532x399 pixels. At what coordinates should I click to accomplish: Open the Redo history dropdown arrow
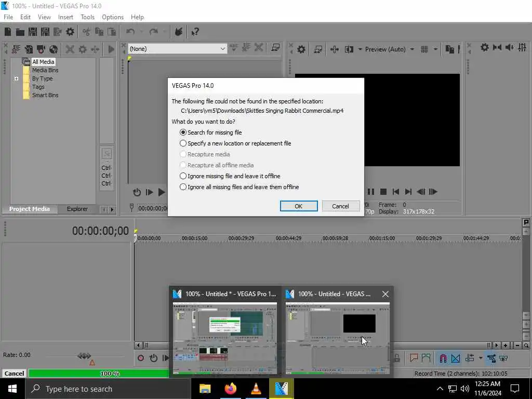coord(164,32)
